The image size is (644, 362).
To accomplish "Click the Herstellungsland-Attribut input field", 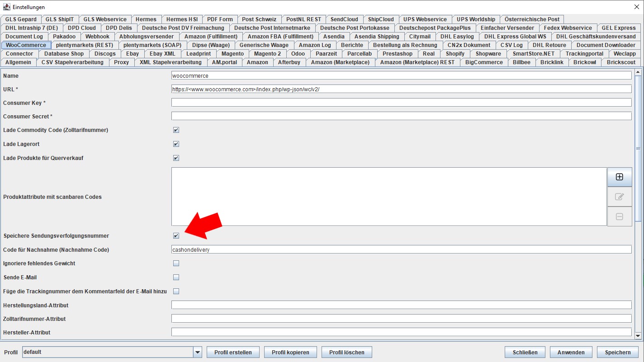I will (x=401, y=305).
